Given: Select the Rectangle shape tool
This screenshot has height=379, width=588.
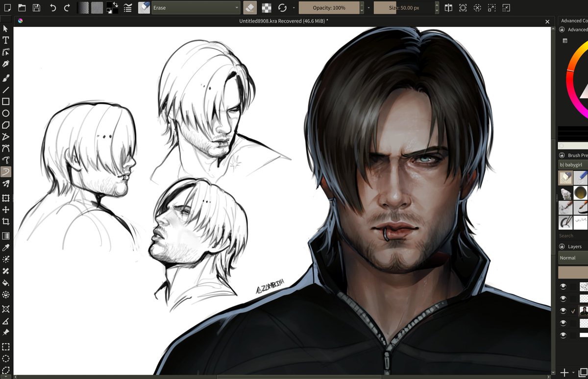Looking at the screenshot, I should (6, 102).
